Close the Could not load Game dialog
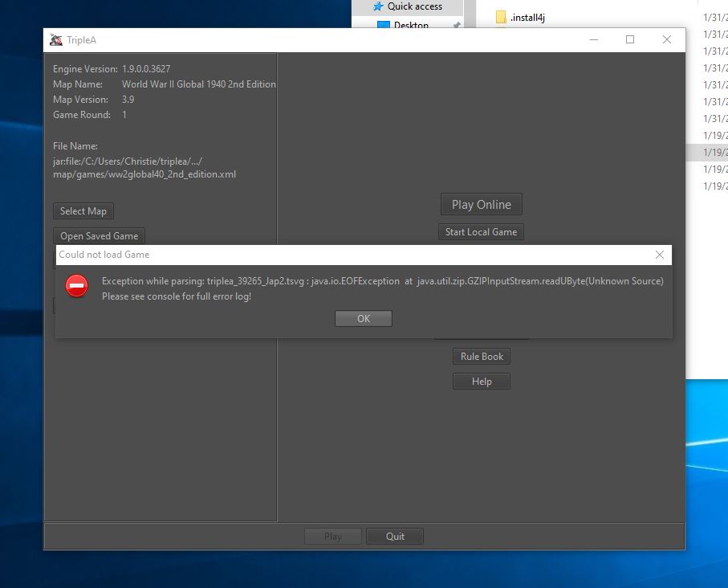Viewport: 728px width, 588px height. tap(659, 255)
